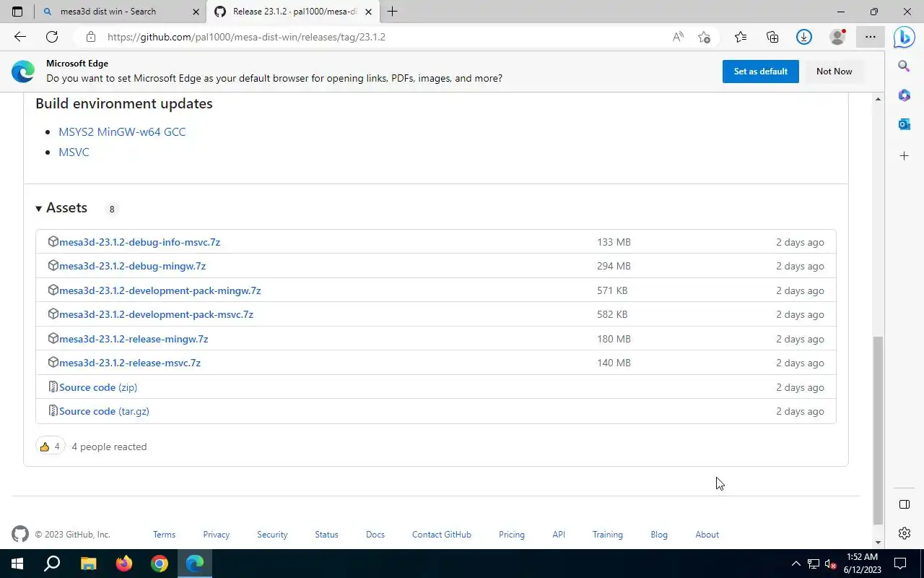
Task: Toggle the sidebar layout icon
Action: (x=904, y=504)
